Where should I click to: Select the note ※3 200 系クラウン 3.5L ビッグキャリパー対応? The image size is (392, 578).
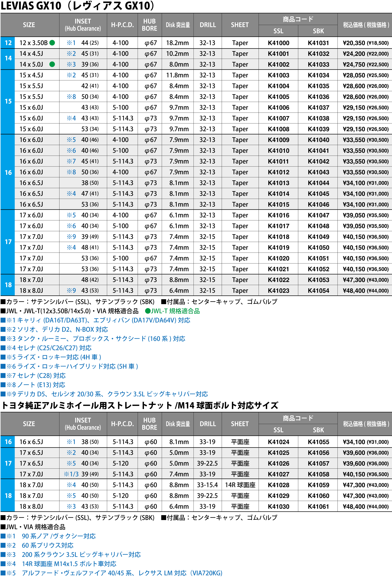[x=71, y=554]
